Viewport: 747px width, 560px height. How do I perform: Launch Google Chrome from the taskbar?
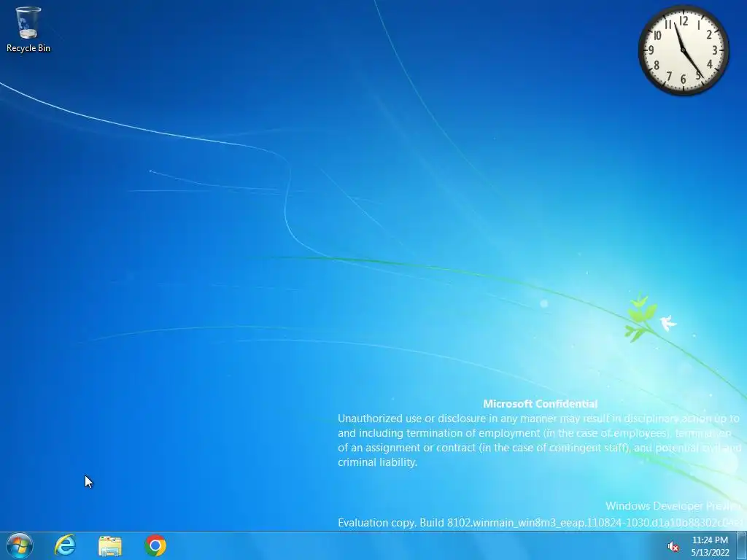click(155, 545)
